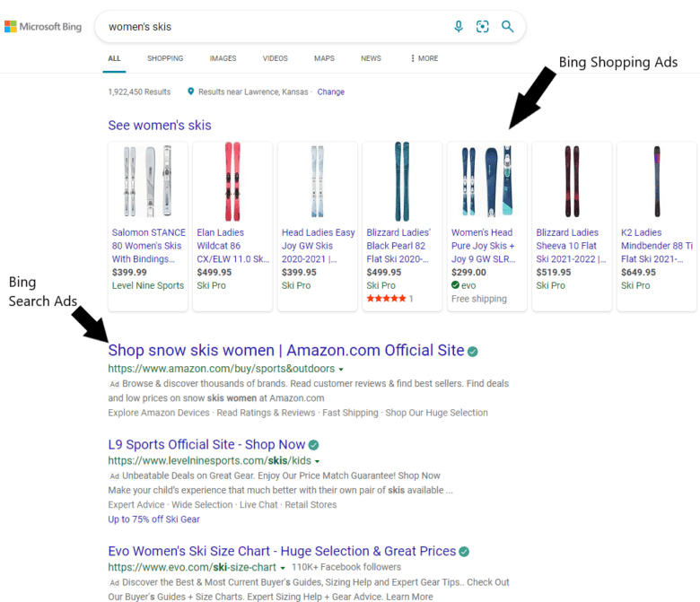Screen dimensions: 700x602
Task: Click the verified badge beside L9 Sports Shop Now
Action: pyautogui.click(x=314, y=445)
